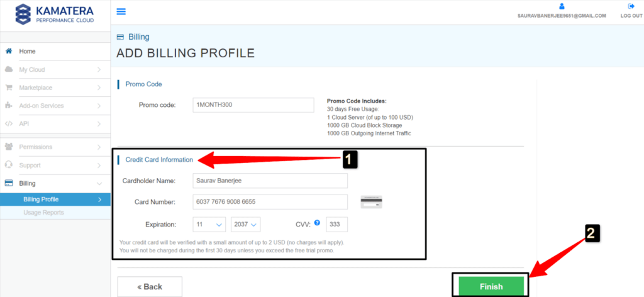Click the Promo Code section heading
Image resolution: width=644 pixels, height=297 pixels.
point(144,84)
